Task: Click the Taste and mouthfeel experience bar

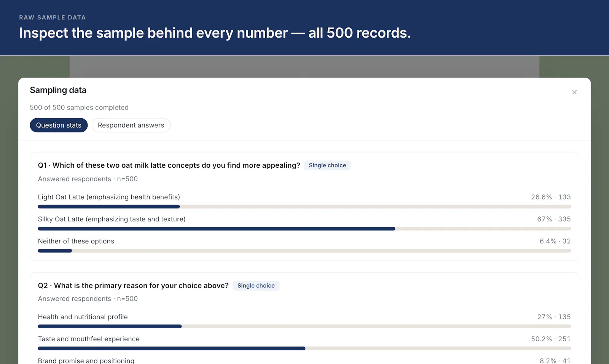Action: 304,348
